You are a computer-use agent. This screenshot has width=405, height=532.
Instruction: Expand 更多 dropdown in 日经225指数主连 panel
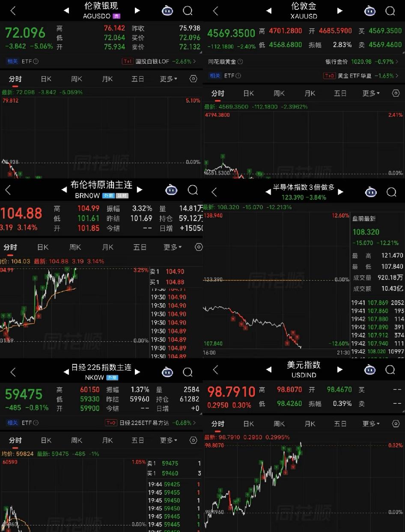point(169,440)
